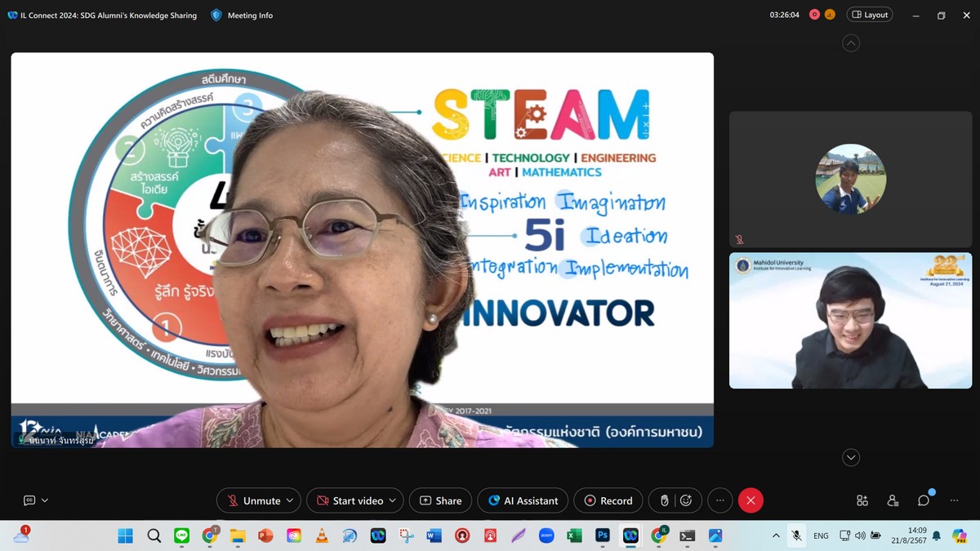The height and width of the screenshot is (551, 980).
Task: Expand audio options arrow beside Unmute
Action: click(290, 500)
